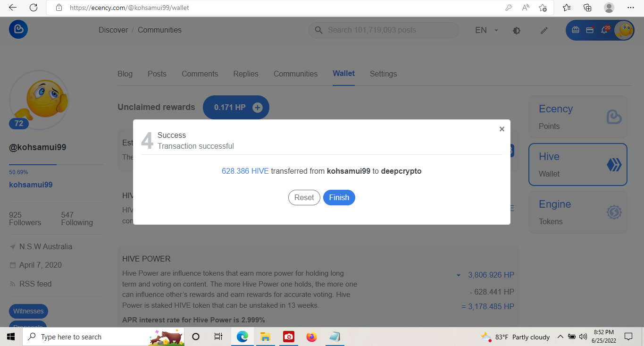Click 547 Following count
Image resolution: width=644 pixels, height=346 pixels.
[77, 219]
